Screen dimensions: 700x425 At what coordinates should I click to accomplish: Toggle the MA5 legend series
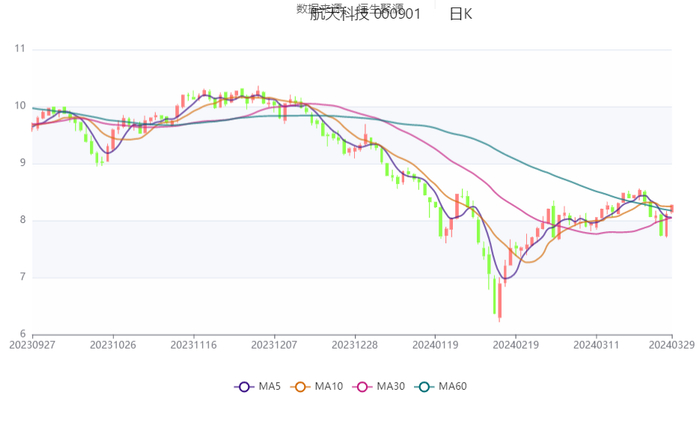click(x=257, y=387)
